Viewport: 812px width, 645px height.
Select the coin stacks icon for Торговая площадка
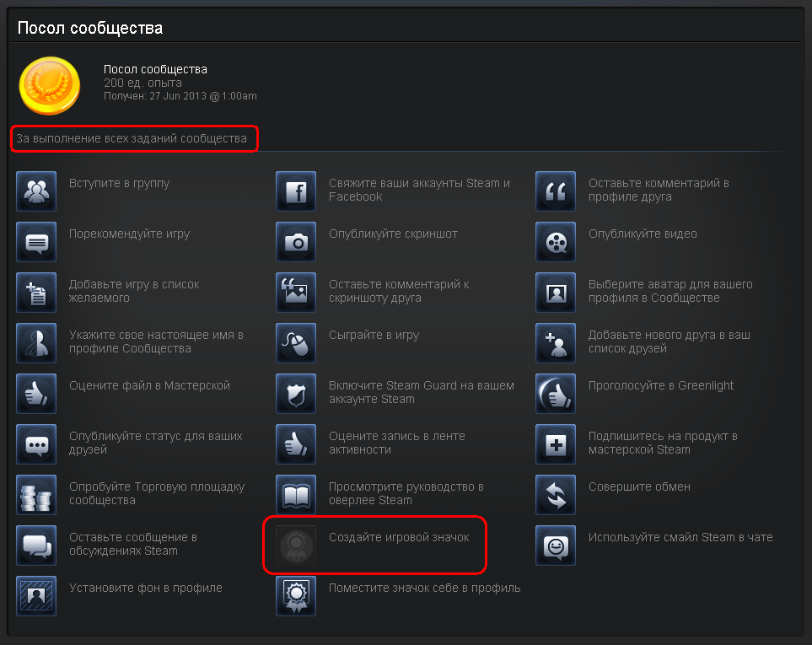36,495
